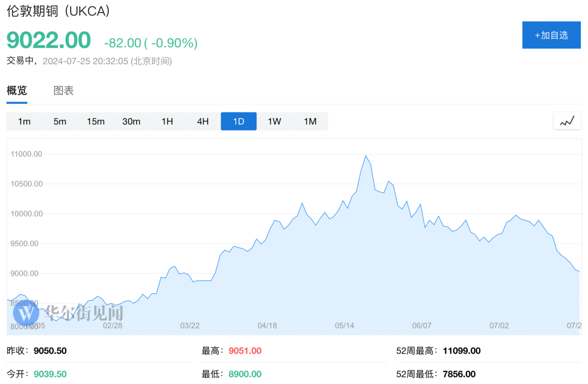This screenshot has height=384, width=588.
Task: Switch chart to 15m interval
Action: pyautogui.click(x=95, y=121)
